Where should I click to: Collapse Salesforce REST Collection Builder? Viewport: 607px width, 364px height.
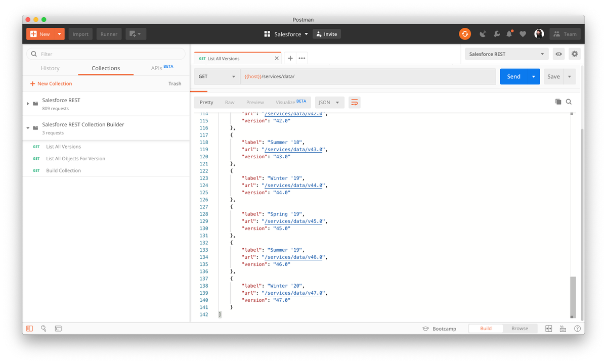click(28, 128)
